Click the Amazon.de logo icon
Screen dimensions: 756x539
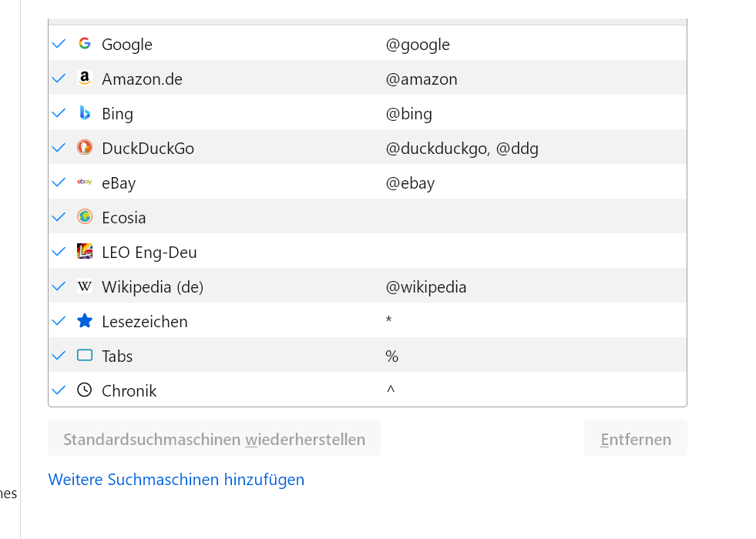[85, 79]
